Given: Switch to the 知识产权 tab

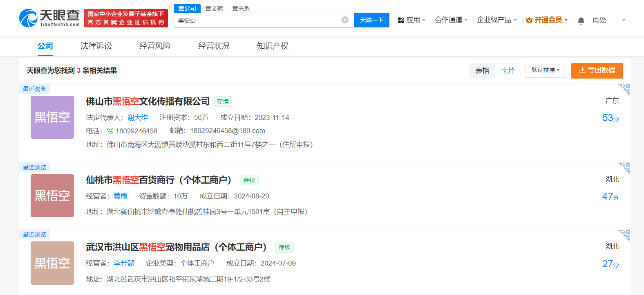Looking at the screenshot, I should [273, 46].
